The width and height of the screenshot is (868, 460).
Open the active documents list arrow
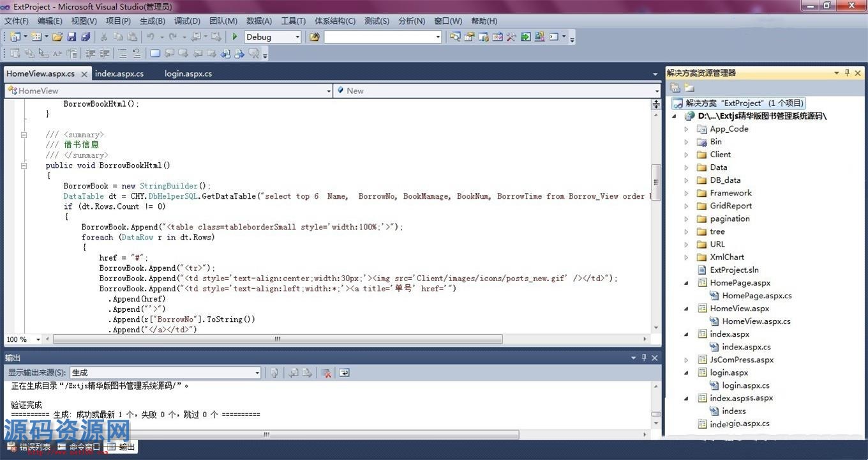click(x=655, y=74)
